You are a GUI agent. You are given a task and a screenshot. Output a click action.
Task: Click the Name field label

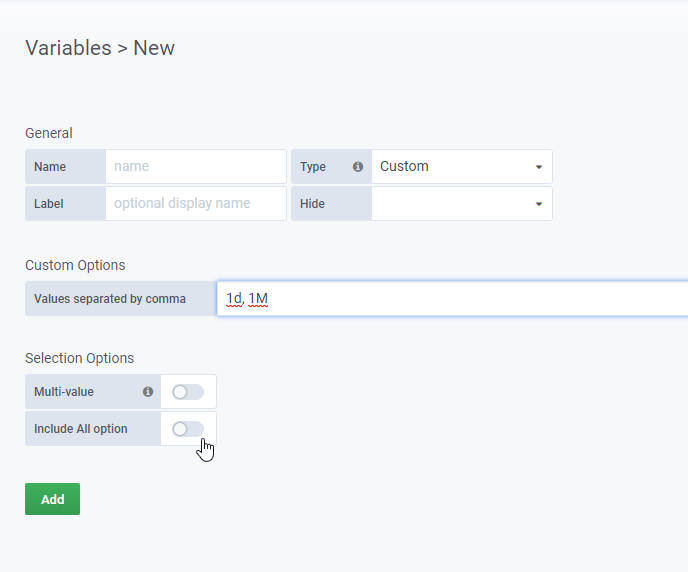(x=50, y=167)
